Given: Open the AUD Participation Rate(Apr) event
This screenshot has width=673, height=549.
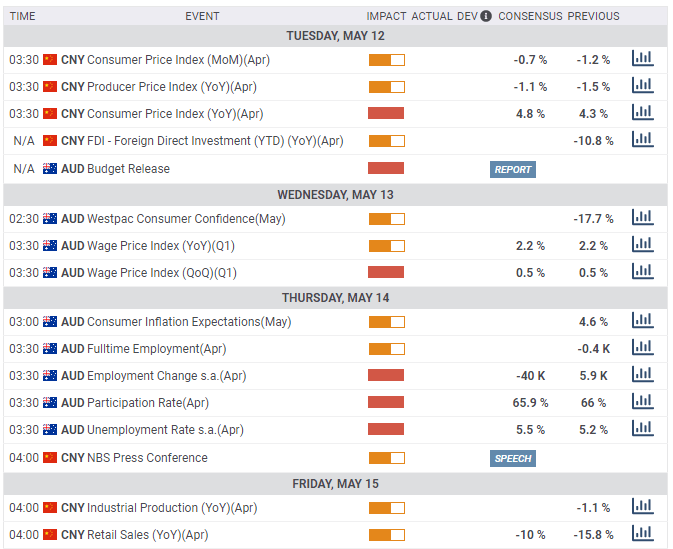Looking at the screenshot, I should (x=135, y=403).
